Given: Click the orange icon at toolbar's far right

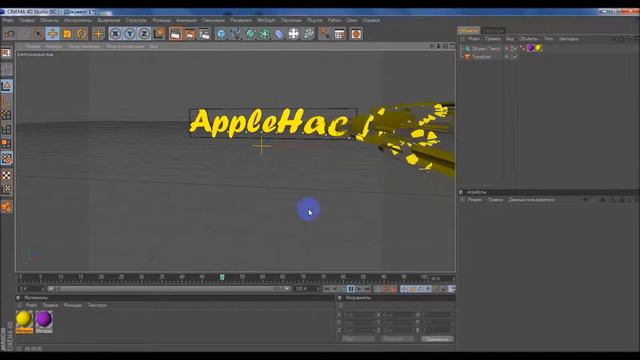Looking at the screenshot, I should pos(356,34).
